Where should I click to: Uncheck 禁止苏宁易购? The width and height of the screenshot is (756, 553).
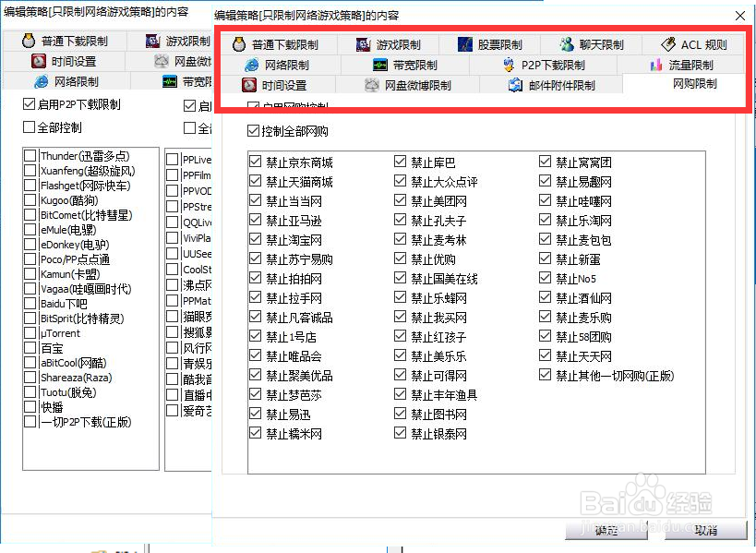255,258
